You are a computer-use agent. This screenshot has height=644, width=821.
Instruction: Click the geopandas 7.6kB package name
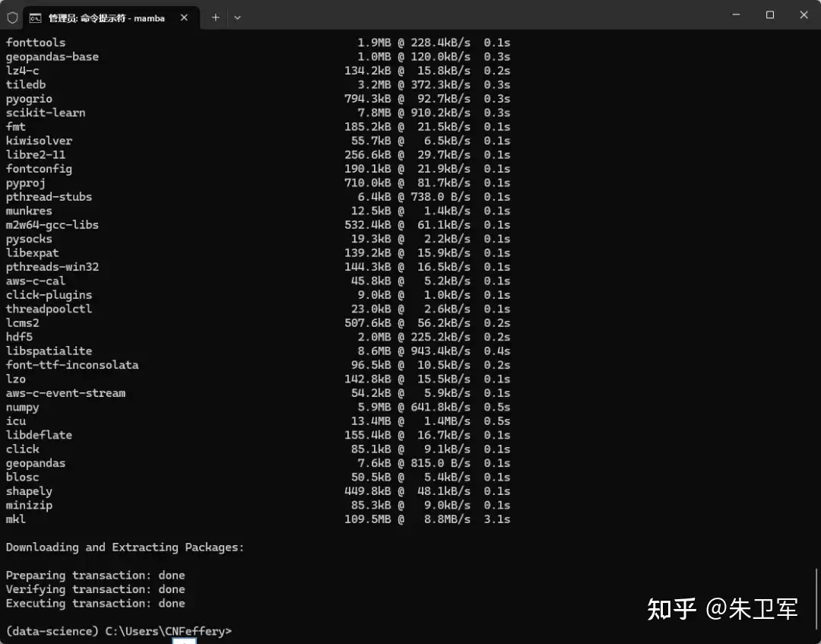coord(36,463)
